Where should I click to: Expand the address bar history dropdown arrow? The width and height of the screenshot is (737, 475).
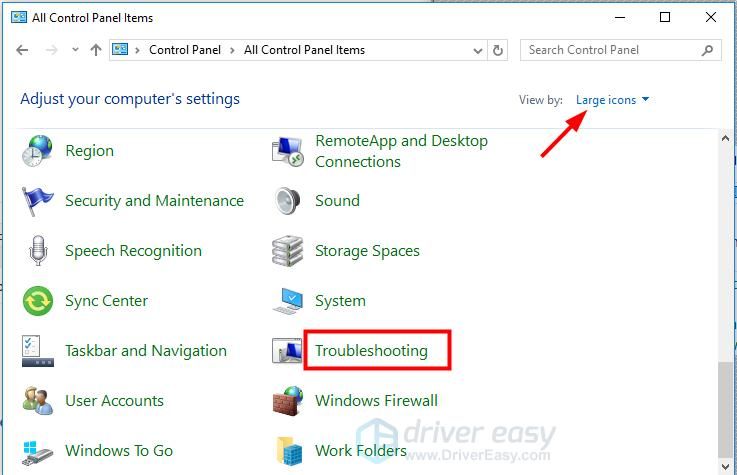click(474, 50)
